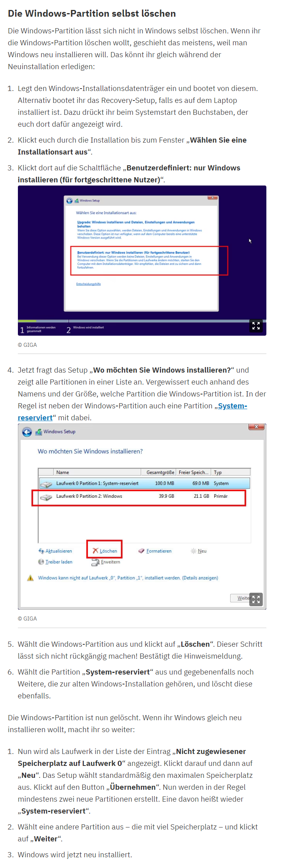Click the "100.0 MB" size cell
The height and width of the screenshot is (868, 293).
tap(165, 483)
